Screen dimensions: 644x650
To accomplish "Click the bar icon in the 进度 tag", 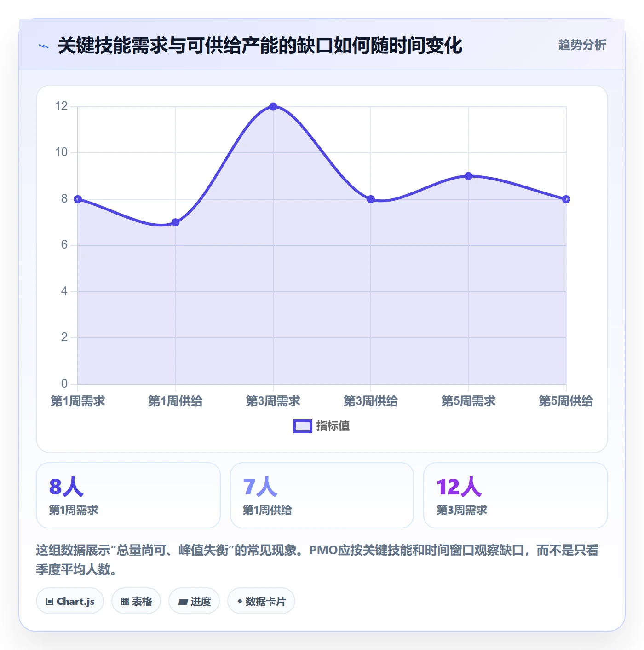I will [x=183, y=602].
